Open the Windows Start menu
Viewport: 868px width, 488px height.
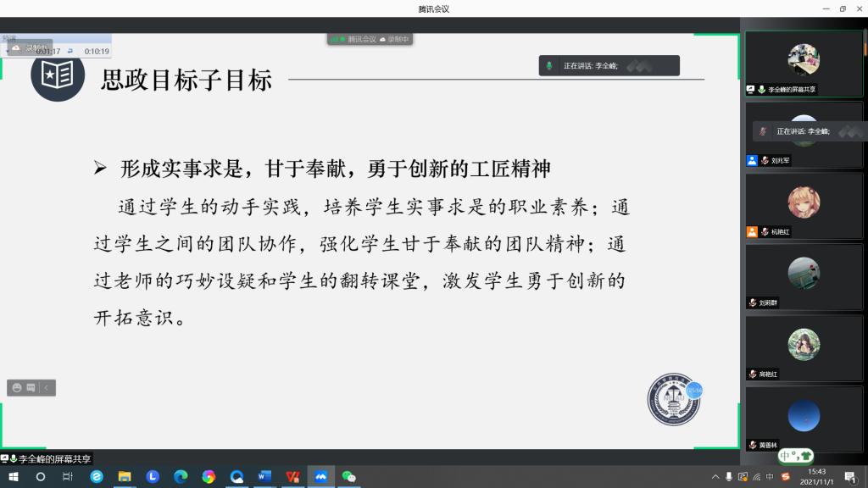coord(13,477)
